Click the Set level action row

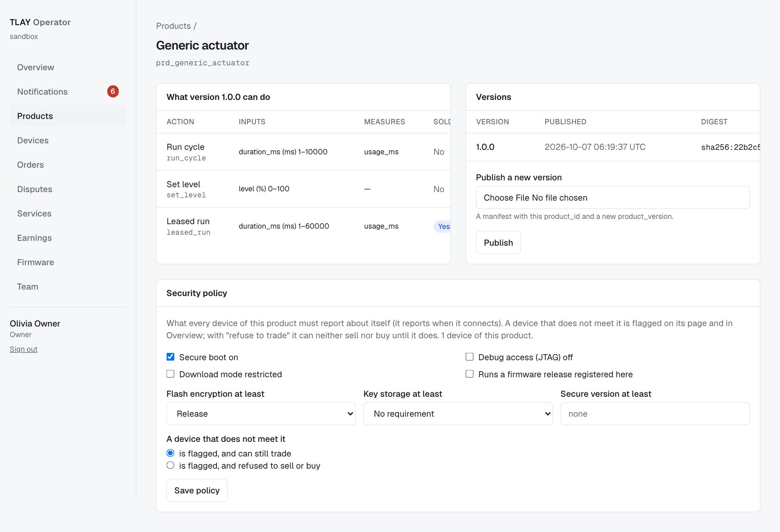pyautogui.click(x=303, y=189)
